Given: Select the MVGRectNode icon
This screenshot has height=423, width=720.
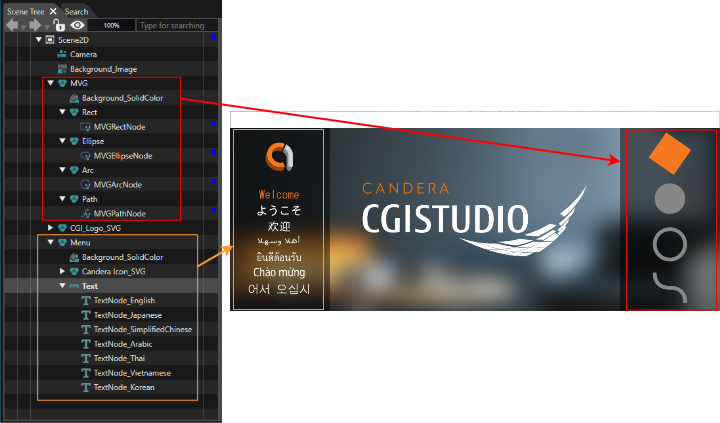Looking at the screenshot, I should pyautogui.click(x=85, y=127).
